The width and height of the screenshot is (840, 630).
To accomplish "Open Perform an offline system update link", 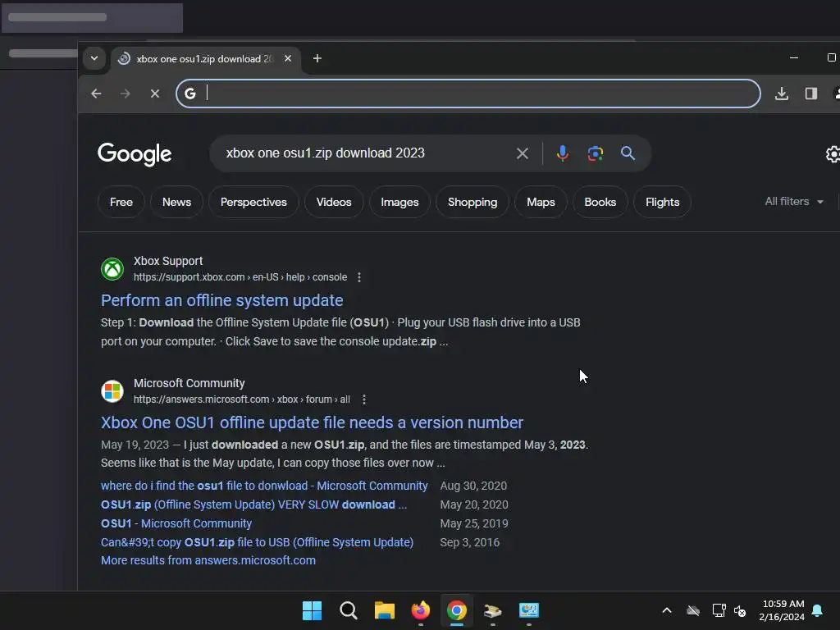I will (x=221, y=300).
